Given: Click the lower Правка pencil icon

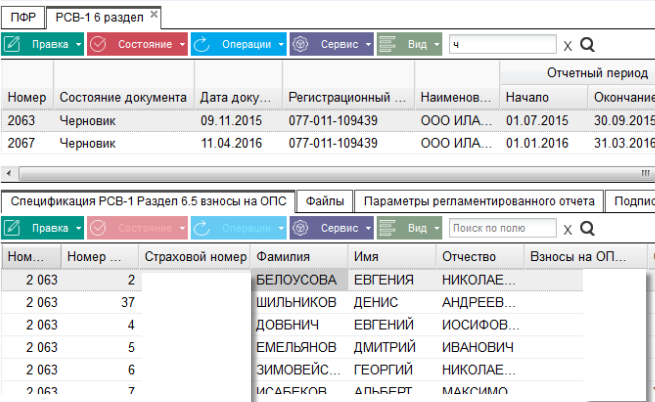Looking at the screenshot, I should (x=12, y=228).
